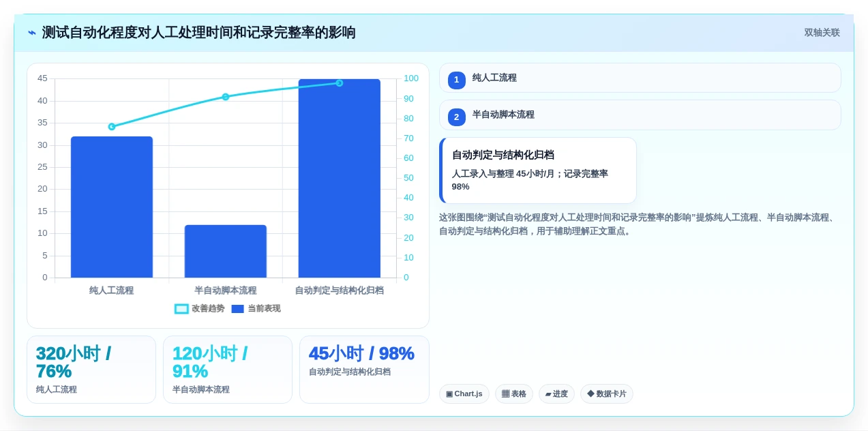The width and height of the screenshot is (868, 431).
Task: Click the 半自动脚本流程 bar in chart
Action: pos(226,251)
